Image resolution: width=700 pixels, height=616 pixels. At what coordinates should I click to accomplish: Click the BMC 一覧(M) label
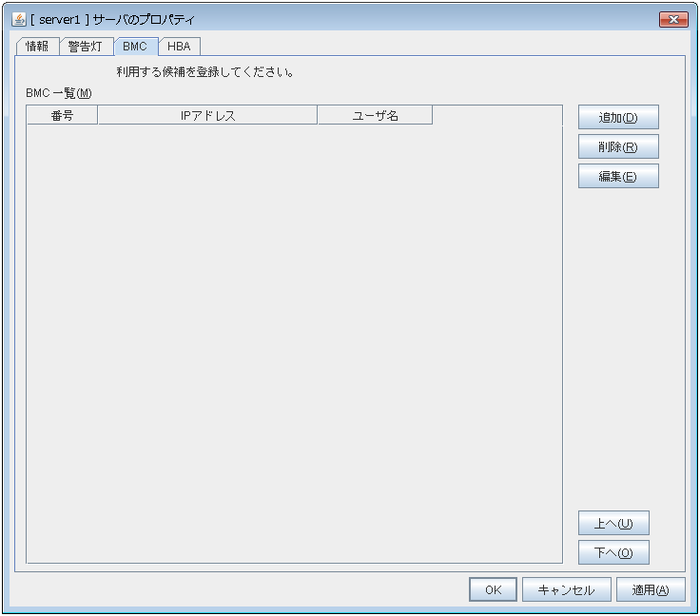pos(59,93)
